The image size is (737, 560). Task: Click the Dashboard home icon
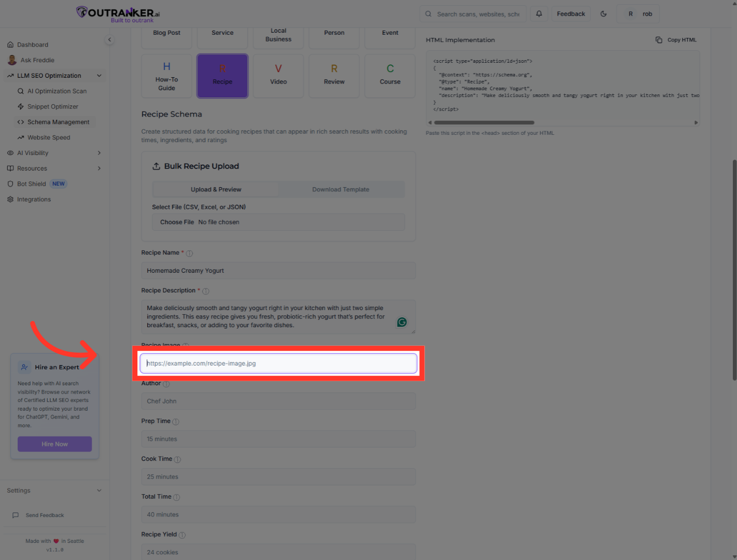(10, 45)
